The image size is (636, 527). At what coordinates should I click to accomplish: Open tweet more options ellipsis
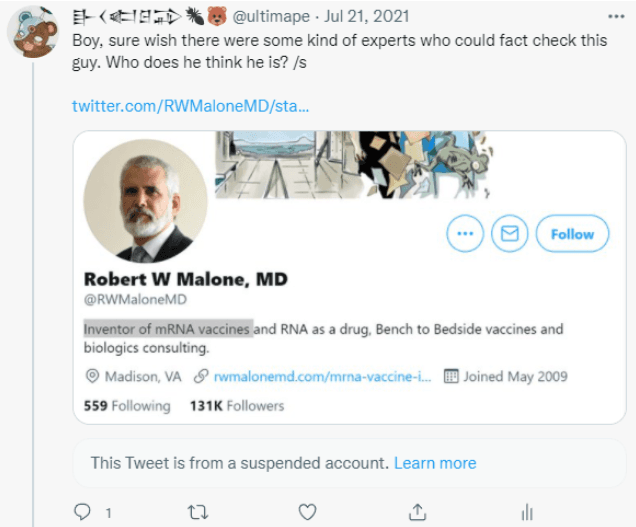coord(615,18)
